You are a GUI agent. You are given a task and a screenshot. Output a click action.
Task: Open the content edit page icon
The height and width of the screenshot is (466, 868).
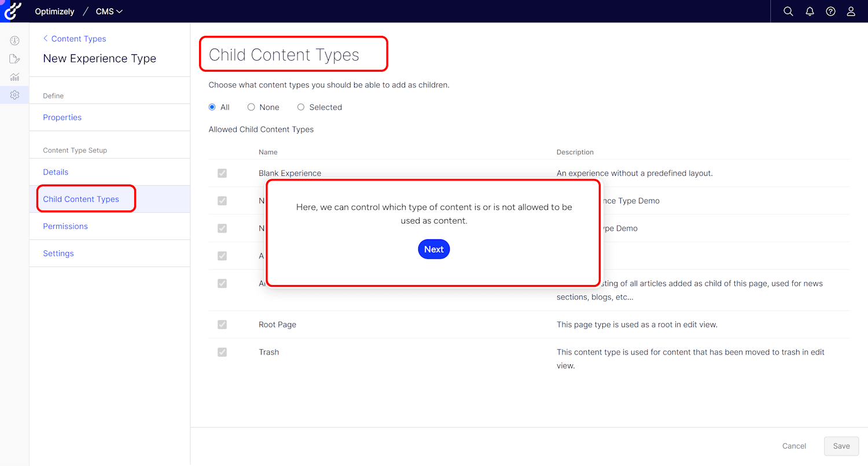pos(14,59)
